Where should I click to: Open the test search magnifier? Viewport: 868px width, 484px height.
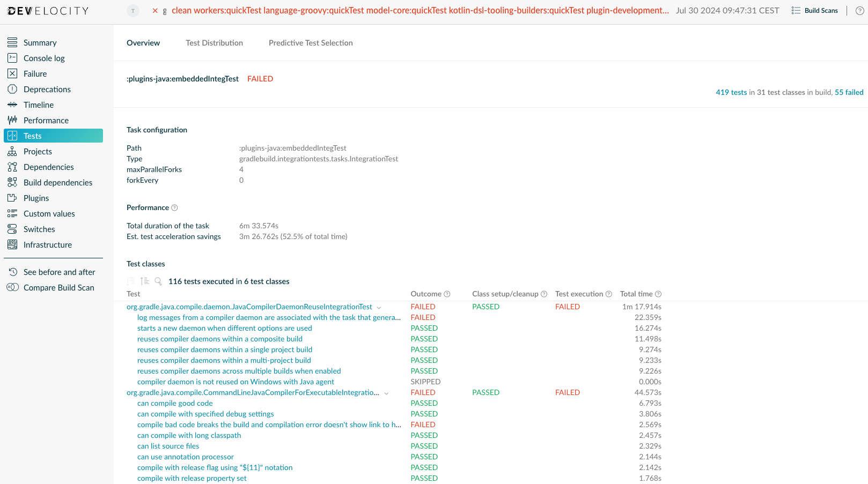pyautogui.click(x=158, y=281)
